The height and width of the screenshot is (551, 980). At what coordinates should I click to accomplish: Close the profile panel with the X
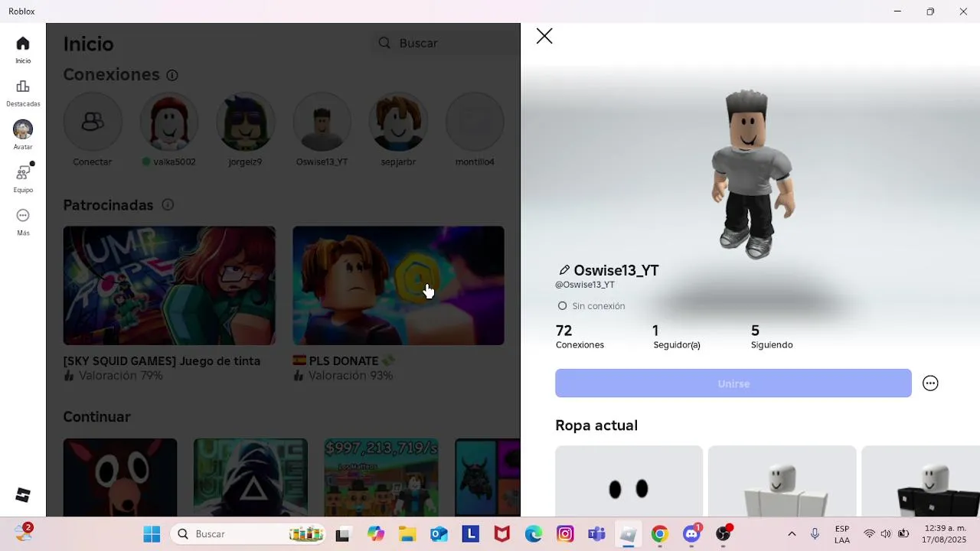(544, 36)
